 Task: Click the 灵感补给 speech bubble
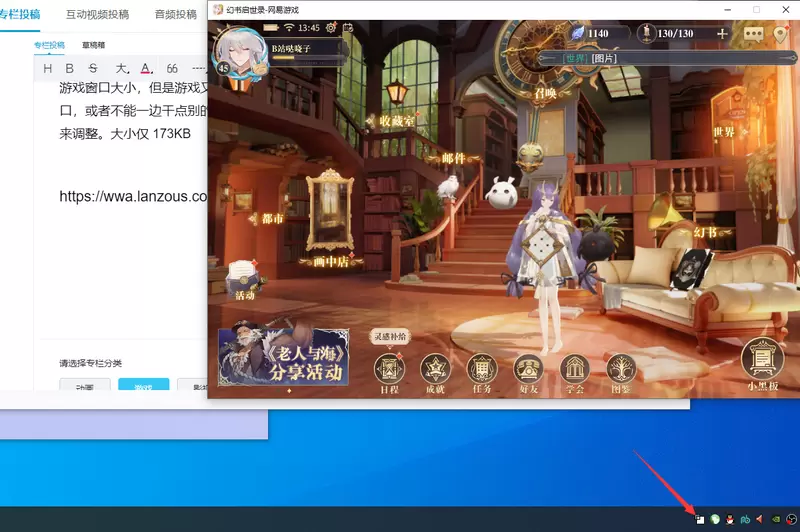pos(390,337)
